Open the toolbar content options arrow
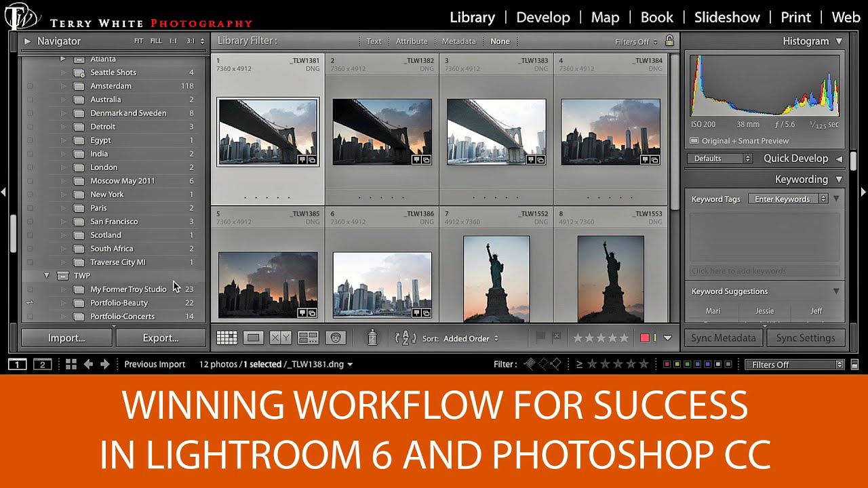Viewport: 868px width, 488px height. tap(667, 338)
